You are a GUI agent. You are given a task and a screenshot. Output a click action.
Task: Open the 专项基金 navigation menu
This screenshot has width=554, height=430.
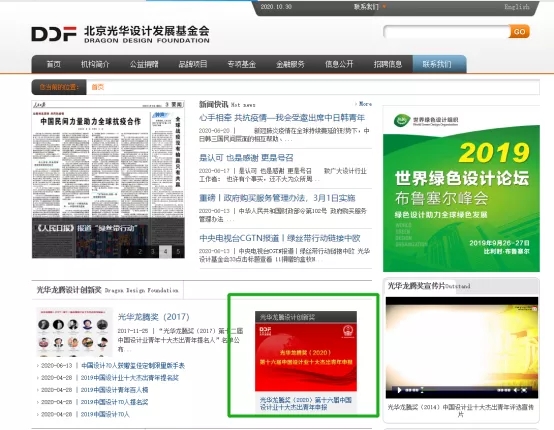click(x=242, y=64)
